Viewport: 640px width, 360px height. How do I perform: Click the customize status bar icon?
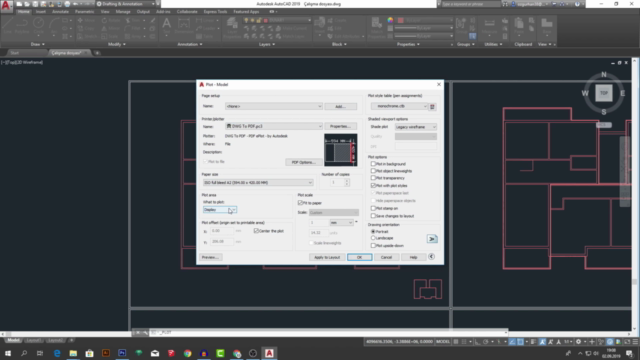(635, 342)
